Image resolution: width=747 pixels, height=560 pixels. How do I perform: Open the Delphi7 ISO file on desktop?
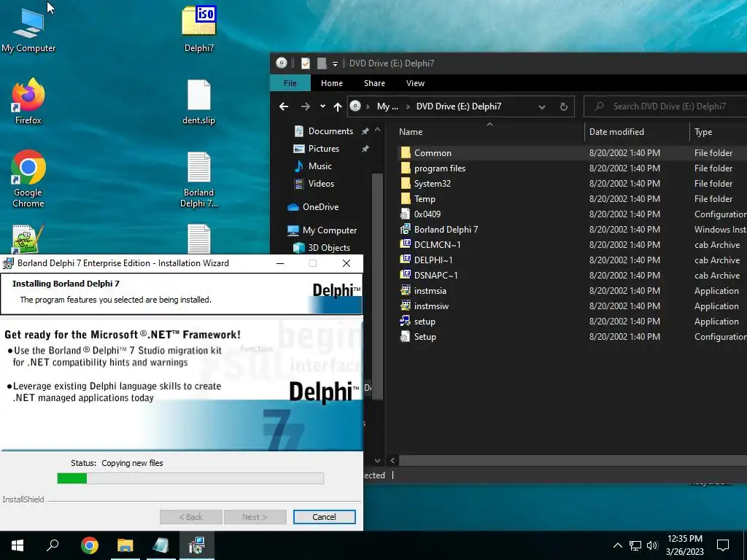pyautogui.click(x=198, y=28)
